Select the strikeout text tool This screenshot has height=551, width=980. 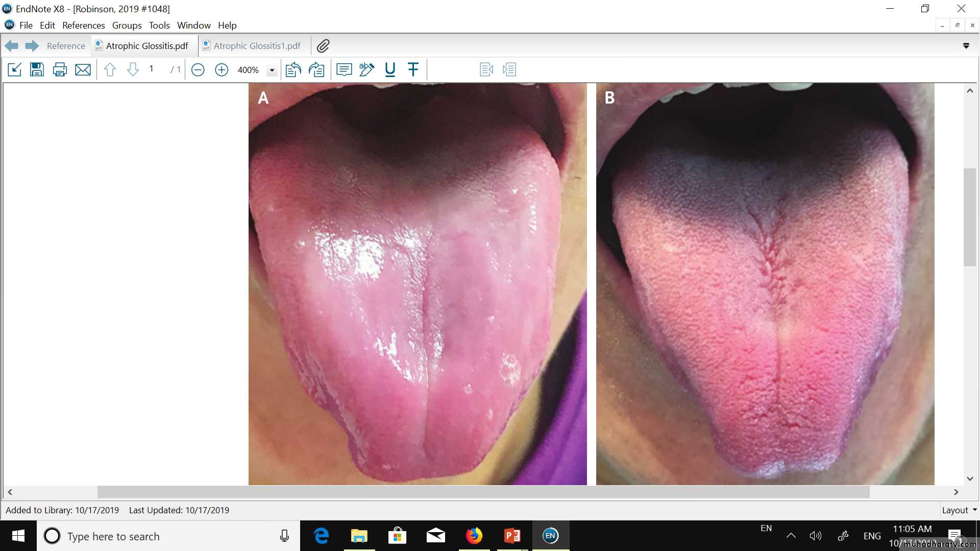point(413,70)
